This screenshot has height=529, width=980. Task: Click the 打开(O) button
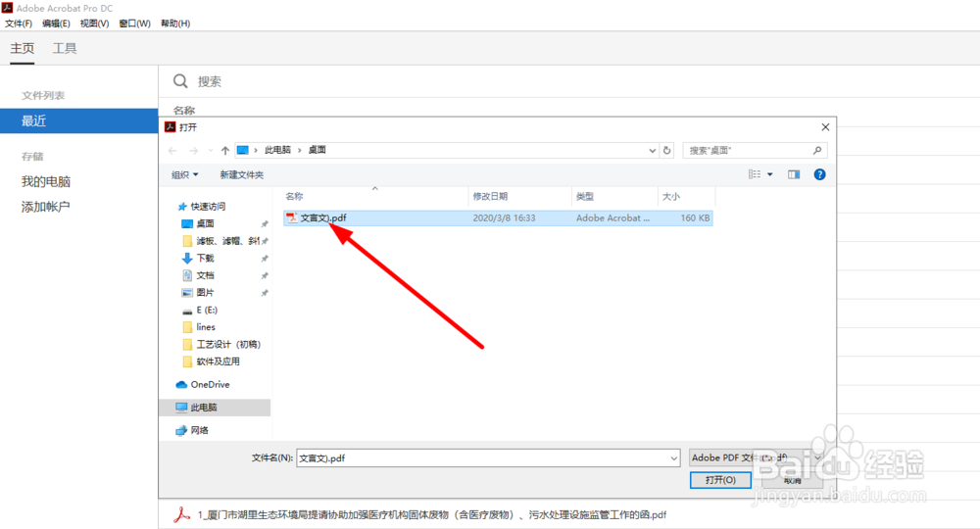pyautogui.click(x=720, y=480)
